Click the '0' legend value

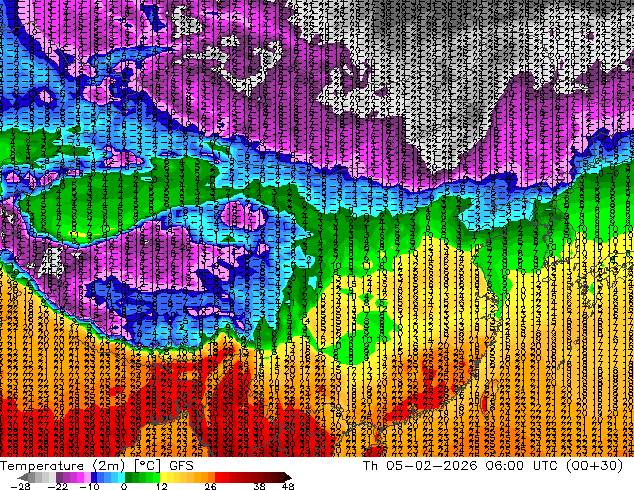coord(124,486)
